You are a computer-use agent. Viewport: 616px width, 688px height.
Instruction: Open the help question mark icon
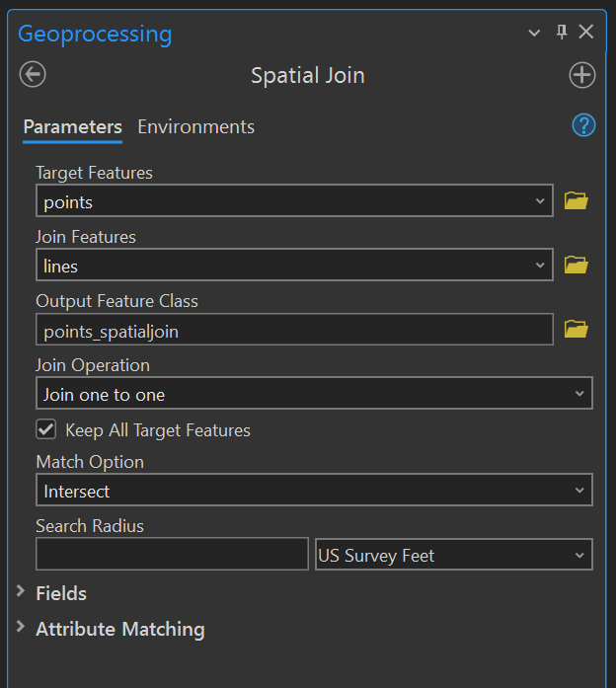pyautogui.click(x=583, y=125)
